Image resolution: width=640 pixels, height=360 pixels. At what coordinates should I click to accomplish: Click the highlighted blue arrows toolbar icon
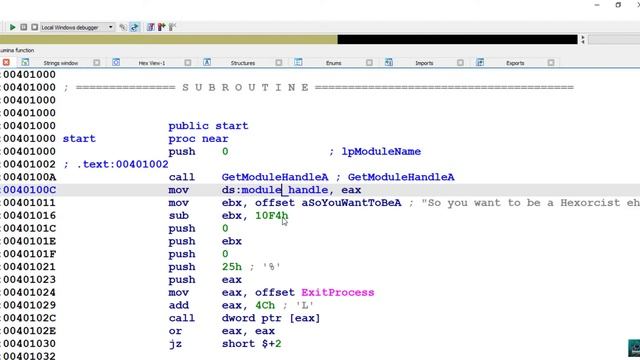[134, 27]
